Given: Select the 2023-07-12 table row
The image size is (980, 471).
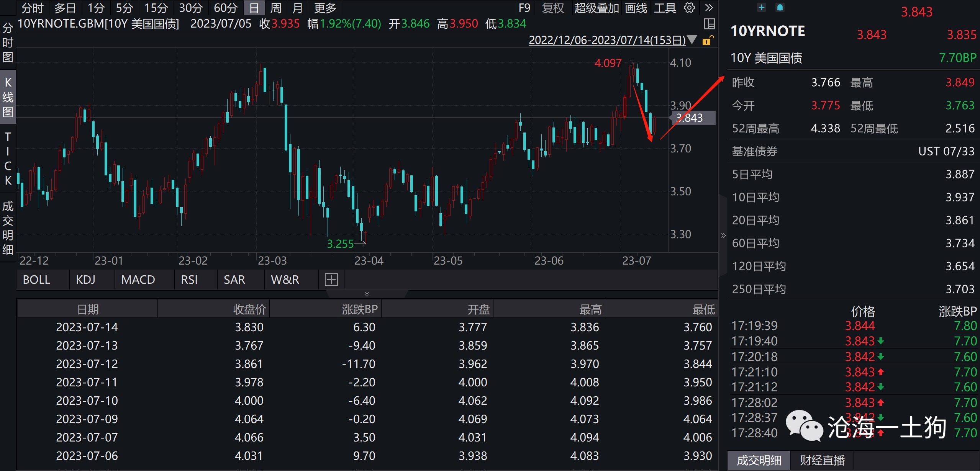Looking at the screenshot, I should click(x=87, y=364).
